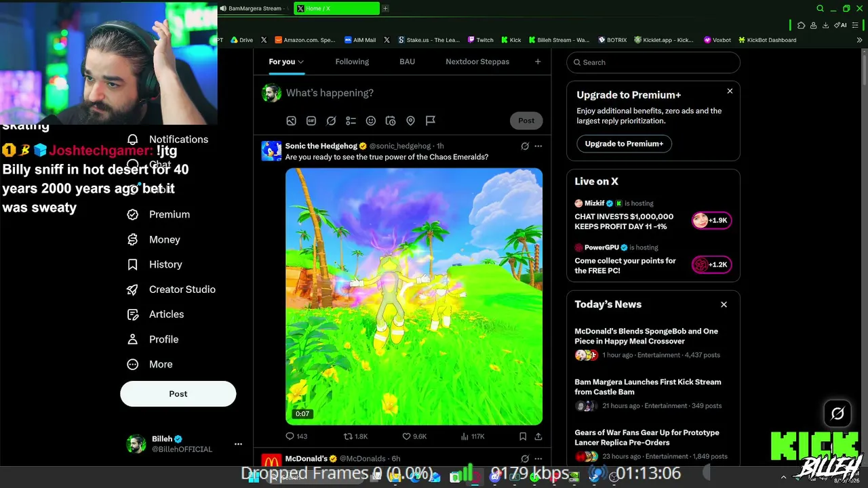Switch to the Following tab

352,62
